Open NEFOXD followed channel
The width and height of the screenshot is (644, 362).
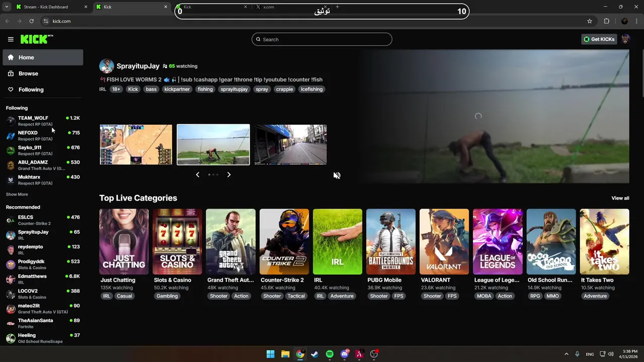[x=43, y=136]
